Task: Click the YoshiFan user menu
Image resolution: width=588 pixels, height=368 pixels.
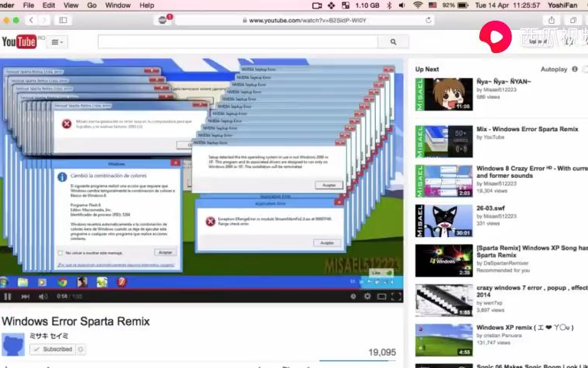Action: (562, 5)
